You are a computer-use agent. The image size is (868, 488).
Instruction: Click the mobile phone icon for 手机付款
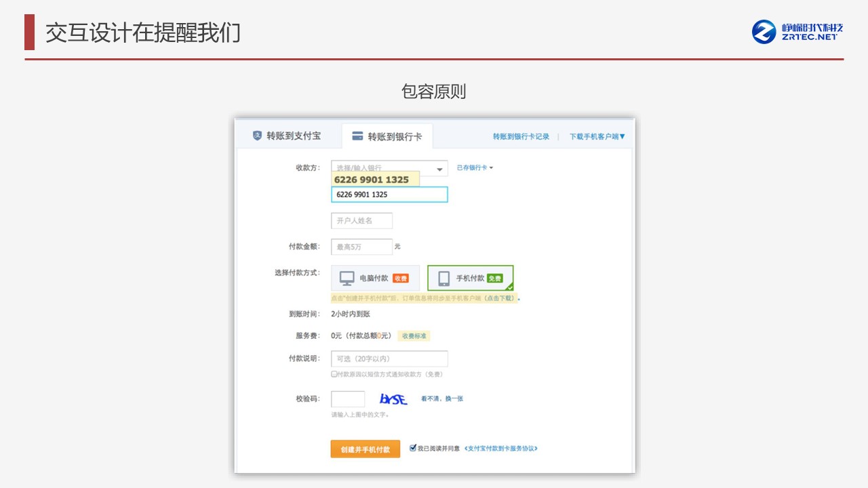[444, 278]
